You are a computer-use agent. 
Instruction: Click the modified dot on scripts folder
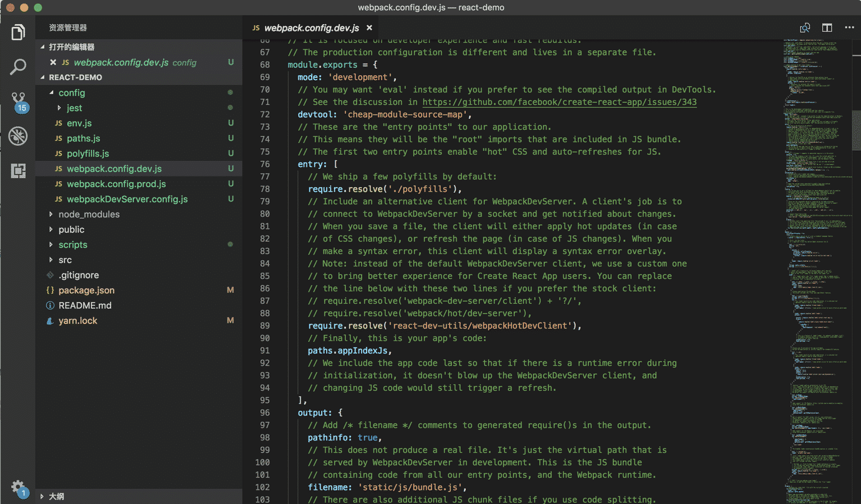230,244
